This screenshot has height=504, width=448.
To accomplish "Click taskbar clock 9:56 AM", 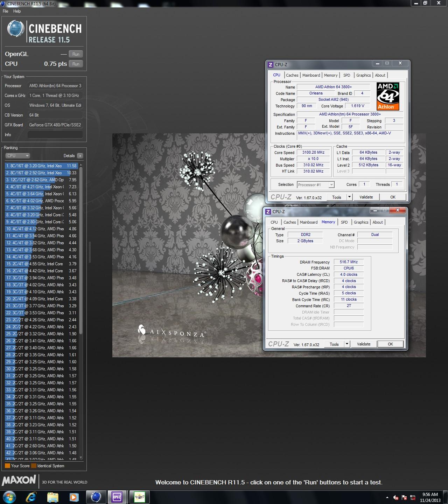I will 430,495.
